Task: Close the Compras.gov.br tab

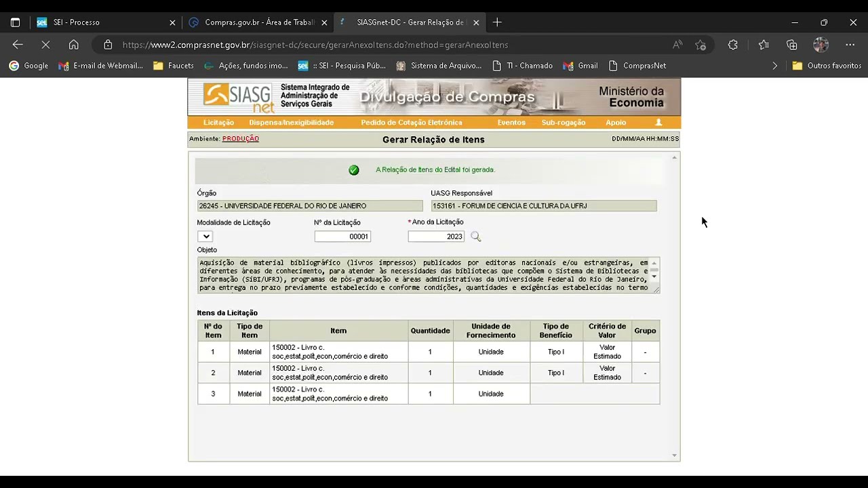Action: click(x=324, y=22)
